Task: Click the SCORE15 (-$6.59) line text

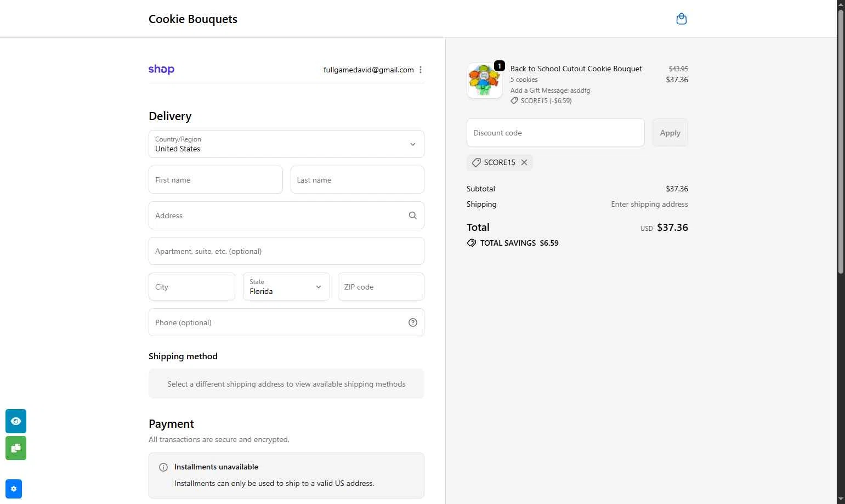Action: point(546,101)
